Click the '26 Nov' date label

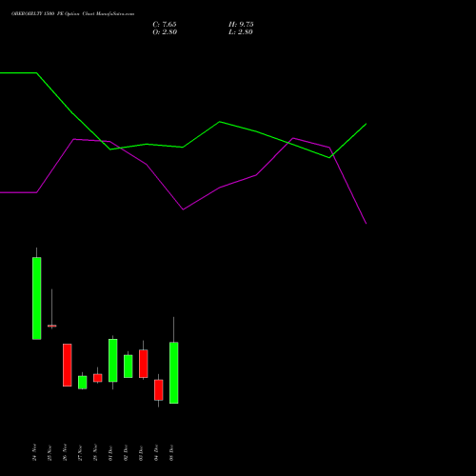click(65, 452)
